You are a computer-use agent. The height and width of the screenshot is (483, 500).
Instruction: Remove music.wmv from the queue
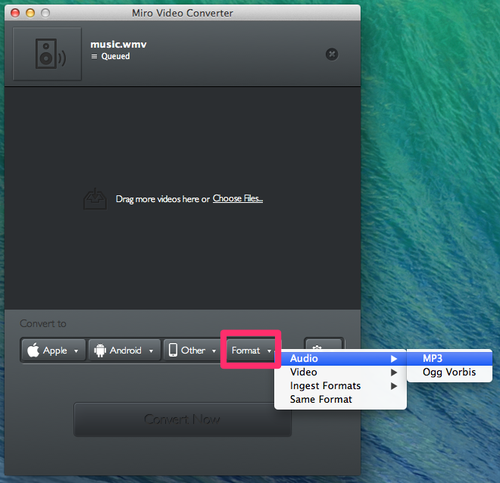coord(332,54)
